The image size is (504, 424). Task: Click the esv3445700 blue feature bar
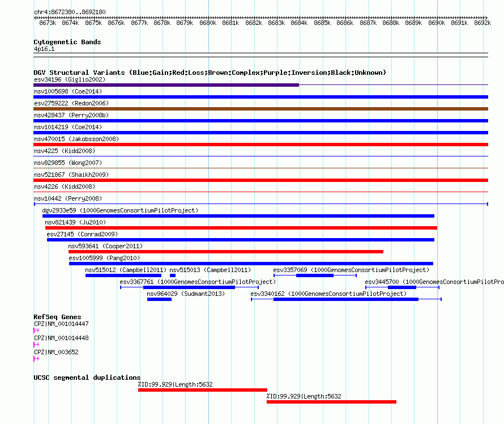tap(402, 287)
